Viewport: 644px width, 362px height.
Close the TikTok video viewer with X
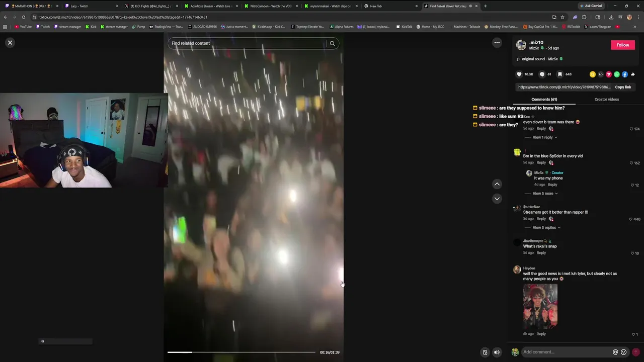click(x=10, y=43)
